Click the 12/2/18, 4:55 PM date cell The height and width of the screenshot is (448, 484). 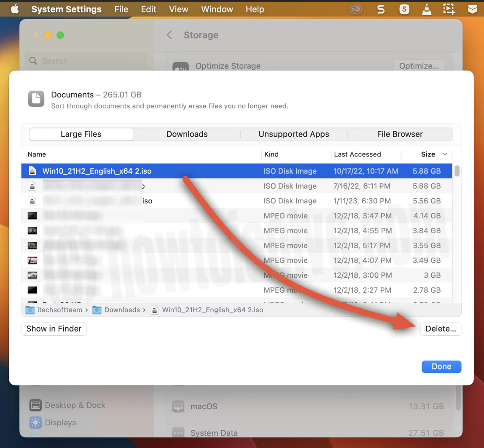coord(363,230)
